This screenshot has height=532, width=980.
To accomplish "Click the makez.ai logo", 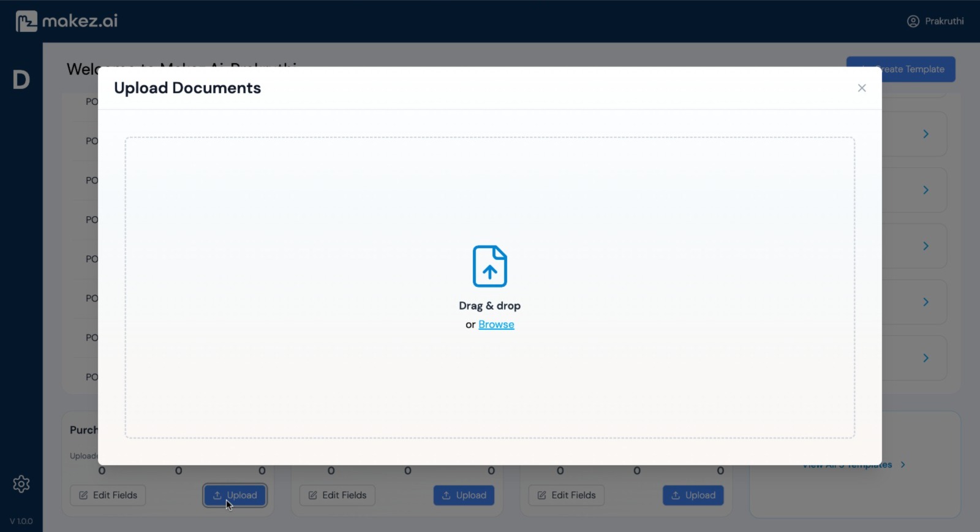I will click(67, 21).
